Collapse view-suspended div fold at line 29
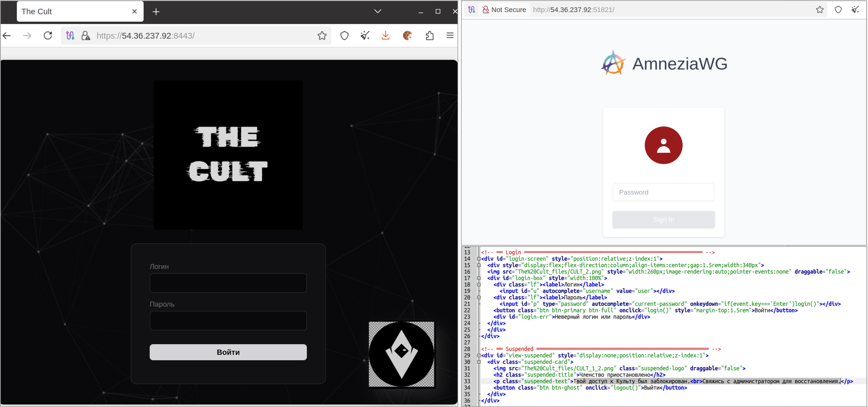The width and height of the screenshot is (868, 407). [479, 355]
